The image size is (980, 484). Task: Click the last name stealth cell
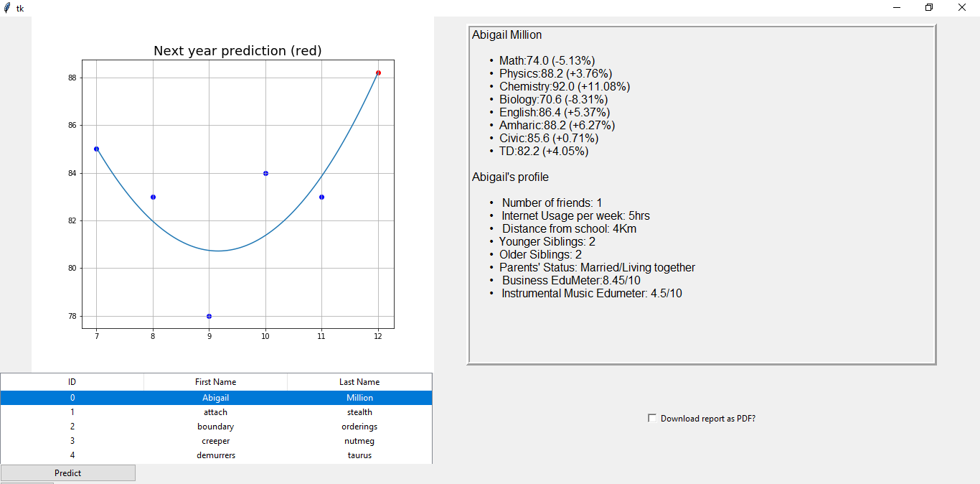pyautogui.click(x=359, y=412)
